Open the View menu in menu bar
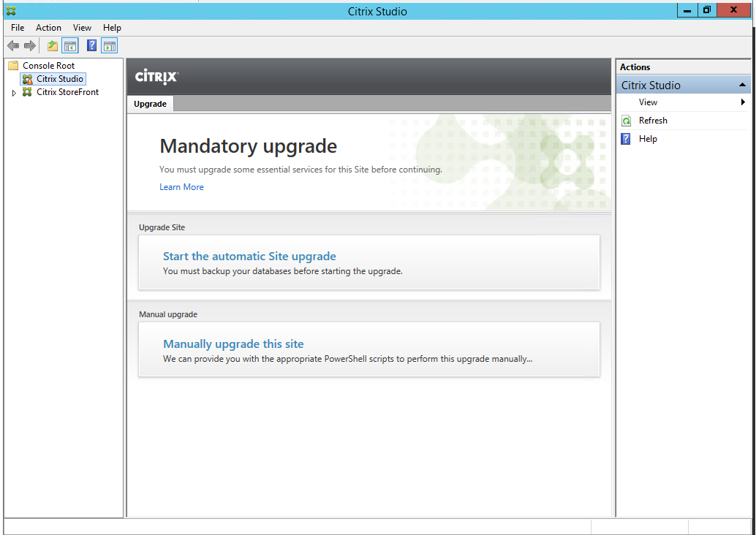Viewport: 756px width, 535px height. (x=82, y=28)
